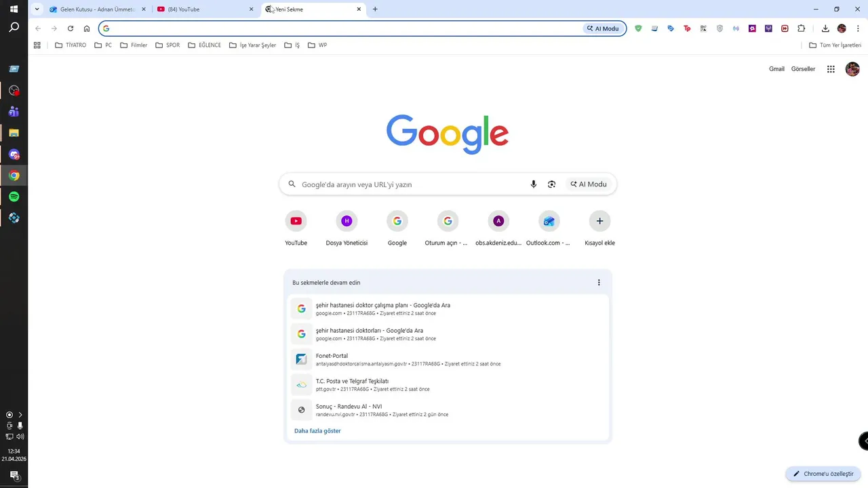Click the blue price tag extension icon

pos(671,28)
